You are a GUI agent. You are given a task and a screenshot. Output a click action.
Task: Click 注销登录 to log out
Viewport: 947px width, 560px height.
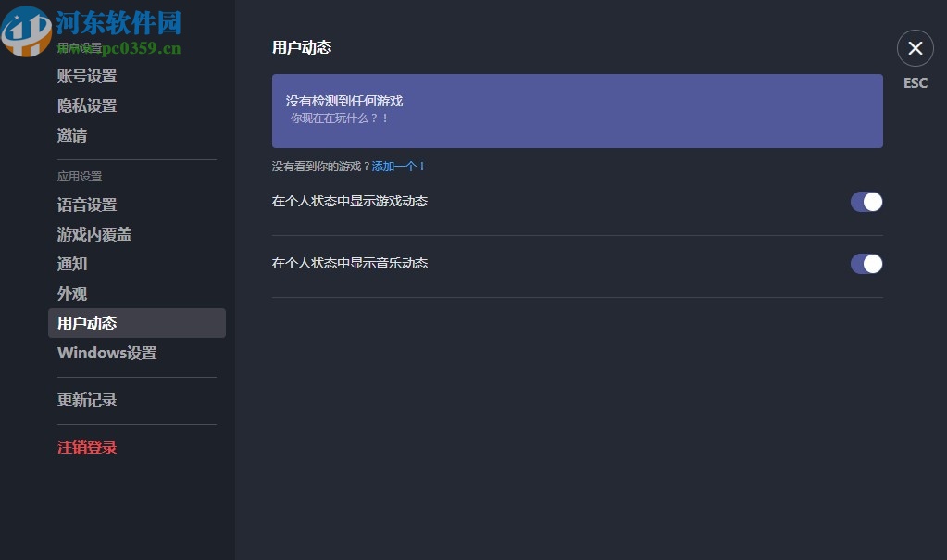click(x=86, y=447)
